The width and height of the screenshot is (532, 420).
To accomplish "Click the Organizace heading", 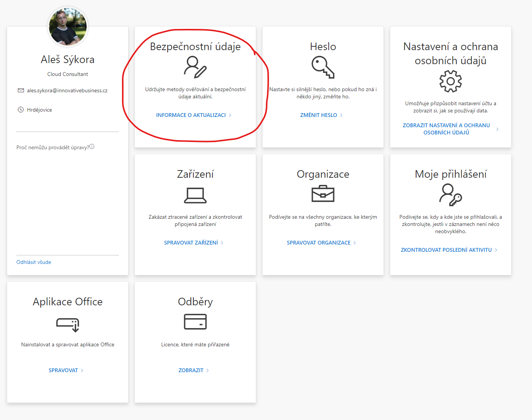I will 323,174.
